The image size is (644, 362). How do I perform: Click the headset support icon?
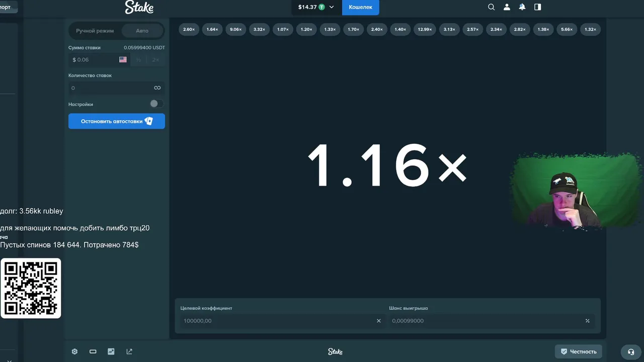tap(631, 351)
